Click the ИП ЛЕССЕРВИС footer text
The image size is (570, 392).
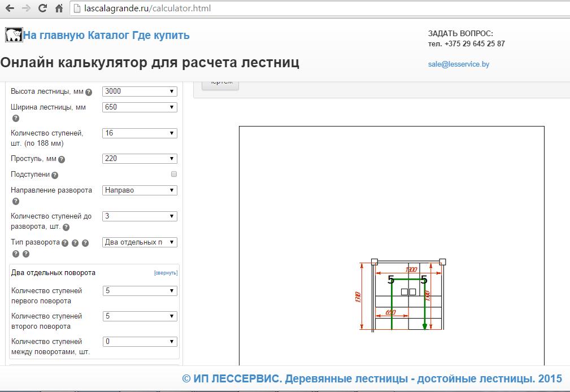click(x=372, y=378)
